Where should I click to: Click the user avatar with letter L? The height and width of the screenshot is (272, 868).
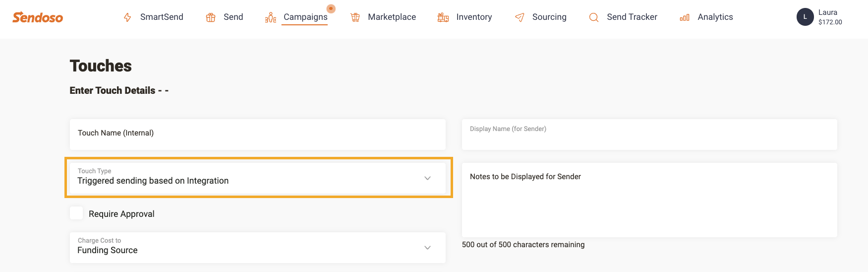point(805,17)
